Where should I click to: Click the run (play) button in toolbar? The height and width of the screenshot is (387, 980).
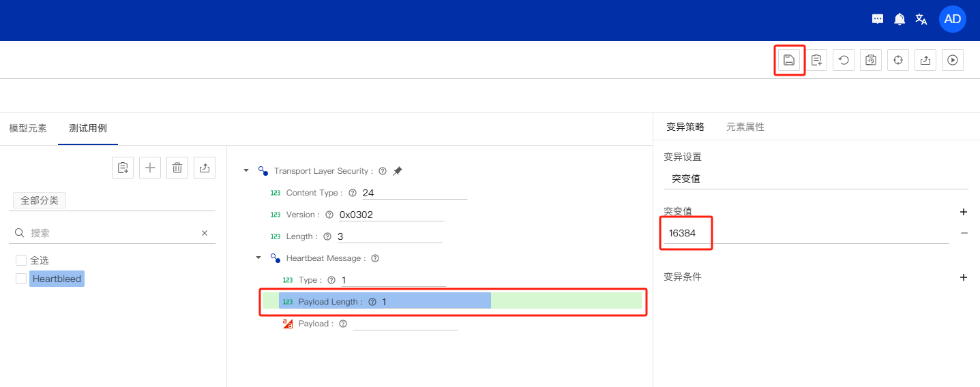coord(953,60)
